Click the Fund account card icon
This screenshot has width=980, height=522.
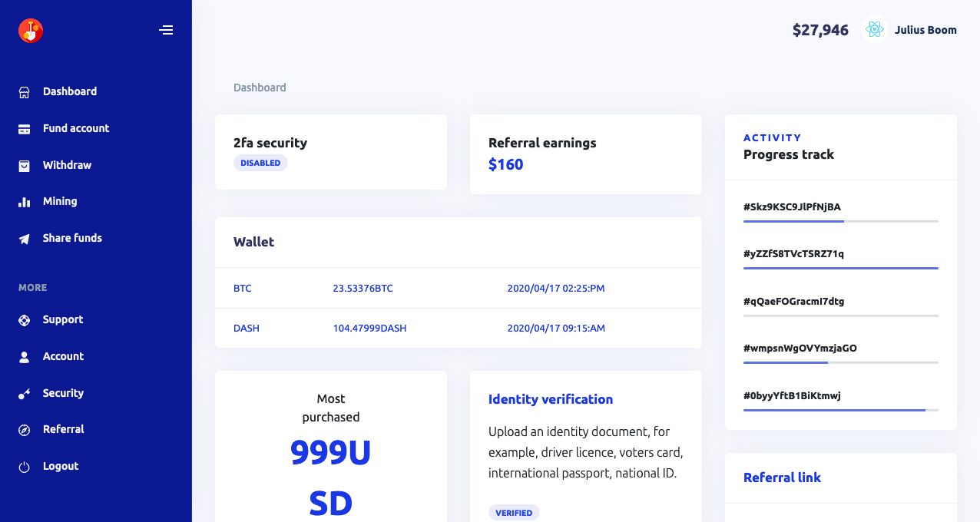pos(25,129)
